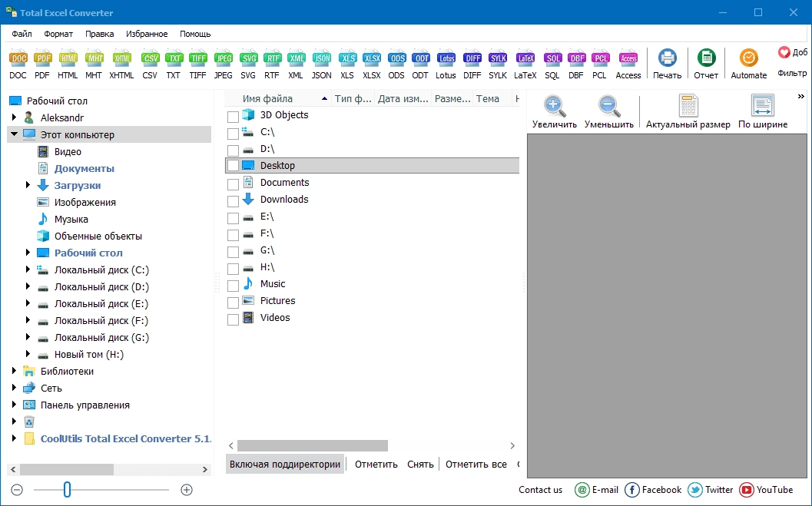
Task: Open the Facebook link
Action: pyautogui.click(x=653, y=489)
